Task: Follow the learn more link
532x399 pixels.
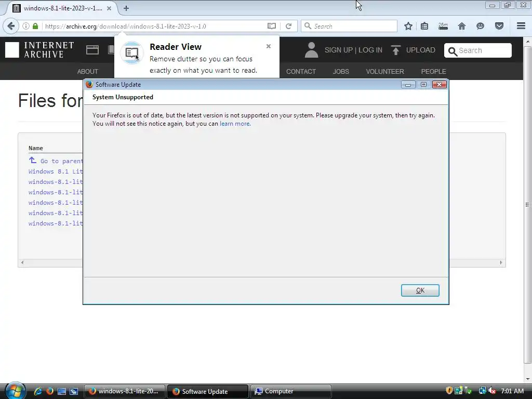Action: [x=235, y=124]
